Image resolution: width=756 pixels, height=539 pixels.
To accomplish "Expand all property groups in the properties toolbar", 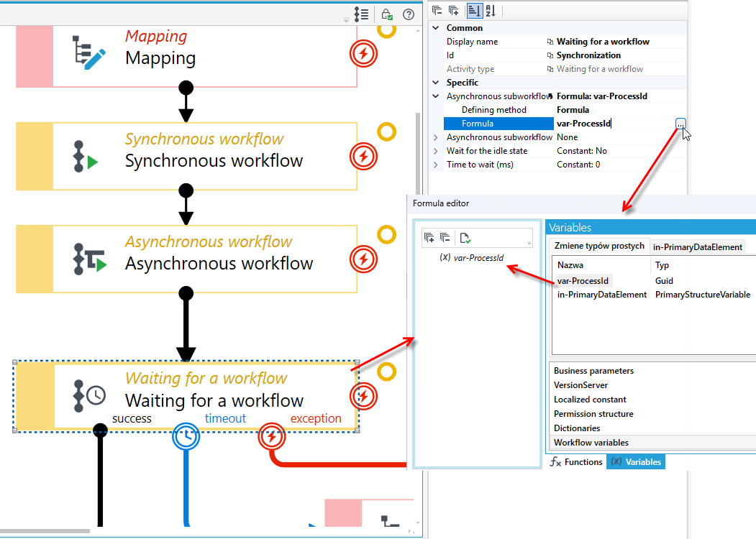I will tap(454, 11).
